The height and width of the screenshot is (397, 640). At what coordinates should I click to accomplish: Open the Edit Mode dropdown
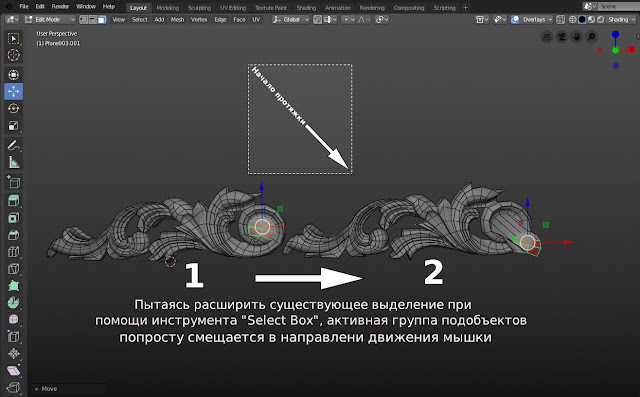(x=50, y=19)
